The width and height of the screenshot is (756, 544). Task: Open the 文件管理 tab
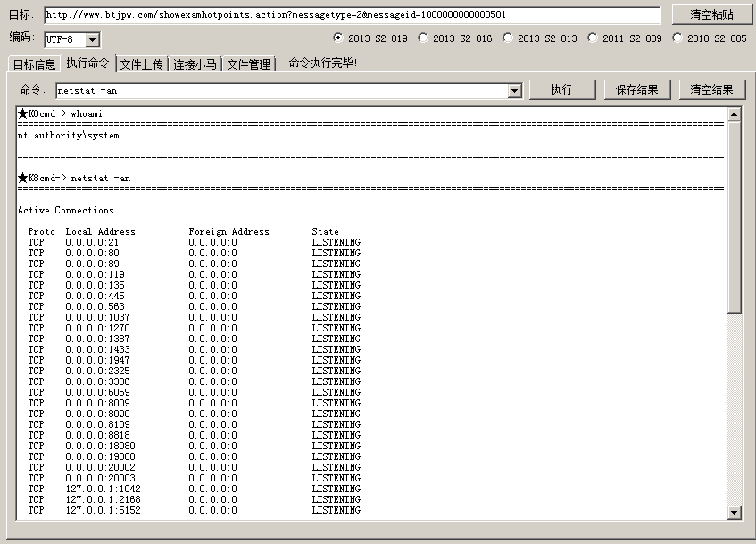tap(249, 64)
